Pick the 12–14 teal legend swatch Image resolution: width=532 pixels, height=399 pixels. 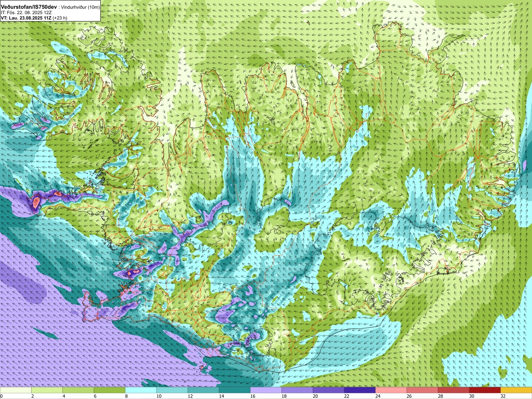[203, 390]
